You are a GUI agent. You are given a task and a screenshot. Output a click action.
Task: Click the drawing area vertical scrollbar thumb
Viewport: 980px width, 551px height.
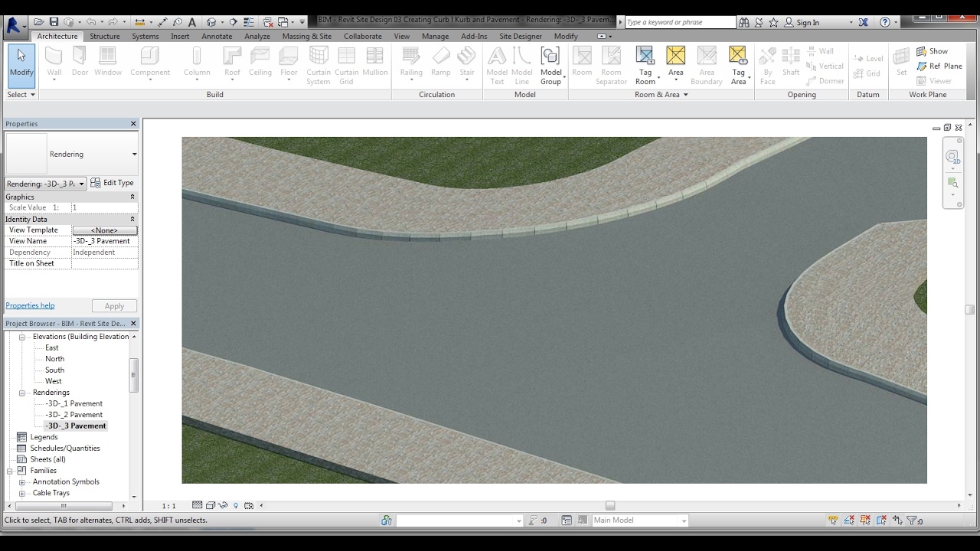(970, 309)
